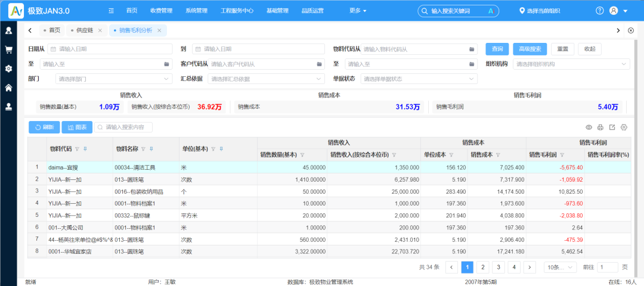Open the 部门 dropdown
The image size is (644, 286).
coord(114,79)
